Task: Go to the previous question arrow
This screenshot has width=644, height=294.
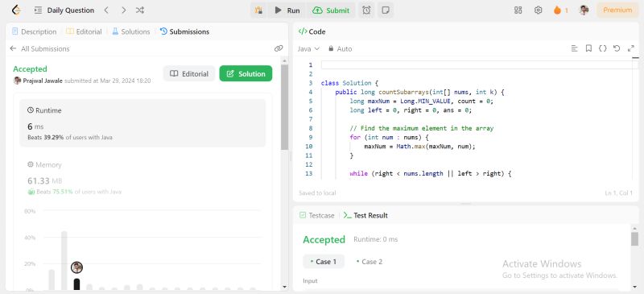Action: click(x=106, y=10)
